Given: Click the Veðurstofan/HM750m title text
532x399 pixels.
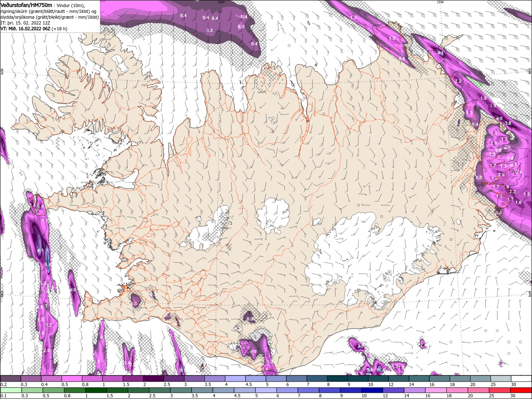Looking at the screenshot, I should point(27,5).
